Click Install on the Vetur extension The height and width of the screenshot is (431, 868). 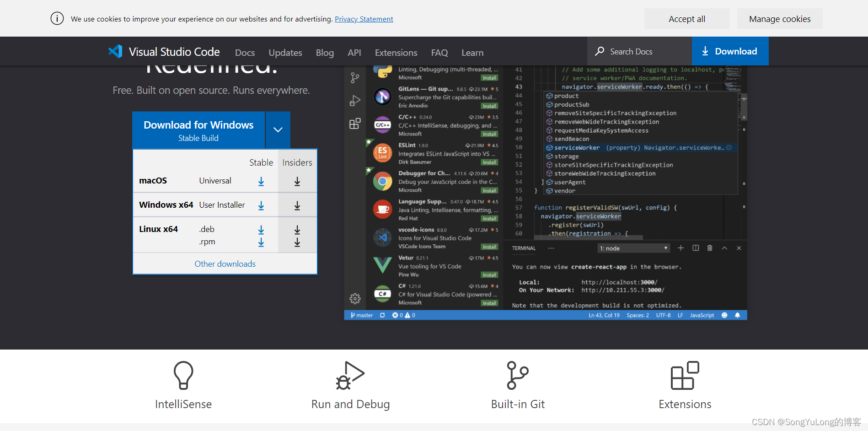click(489, 275)
